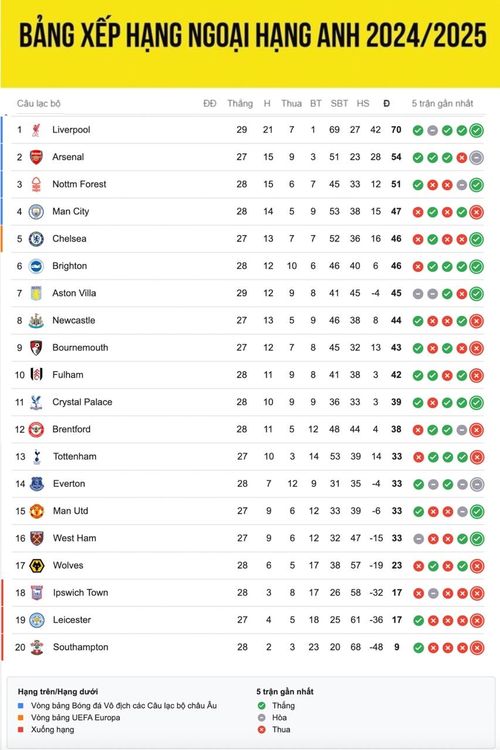Click the HS column header
The image size is (500, 750).
point(363,103)
